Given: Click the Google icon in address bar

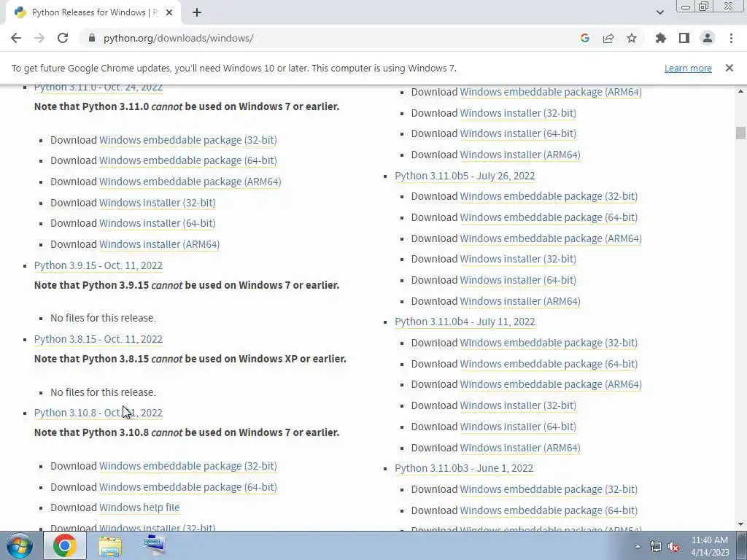Looking at the screenshot, I should (x=585, y=38).
